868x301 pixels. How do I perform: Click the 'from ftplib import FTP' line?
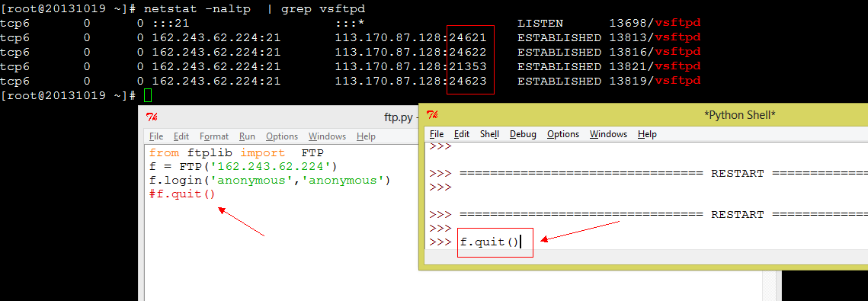236,152
